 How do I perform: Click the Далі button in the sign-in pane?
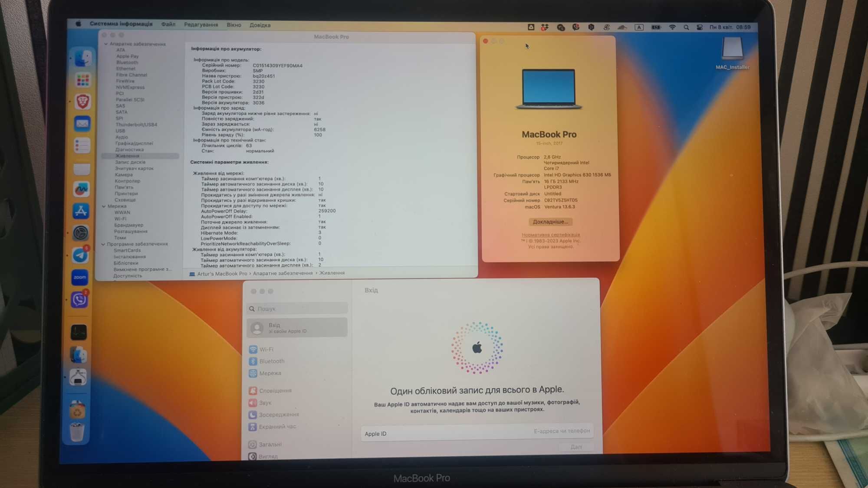point(576,447)
